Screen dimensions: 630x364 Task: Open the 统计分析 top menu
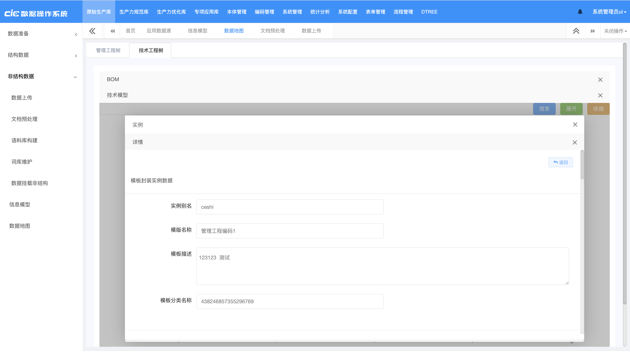click(x=320, y=12)
